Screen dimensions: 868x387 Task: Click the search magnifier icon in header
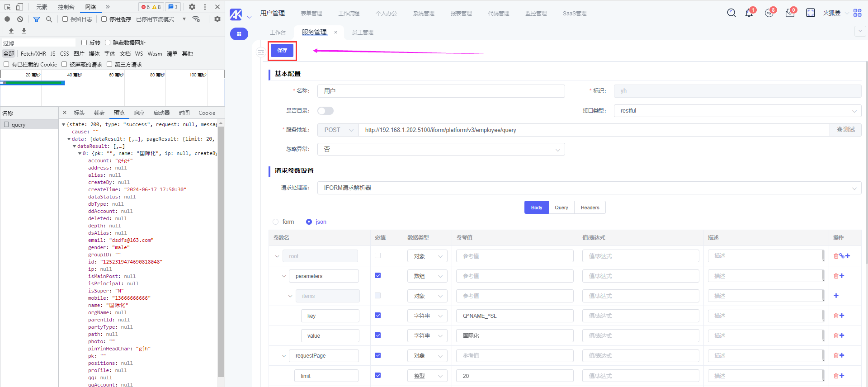(x=731, y=13)
